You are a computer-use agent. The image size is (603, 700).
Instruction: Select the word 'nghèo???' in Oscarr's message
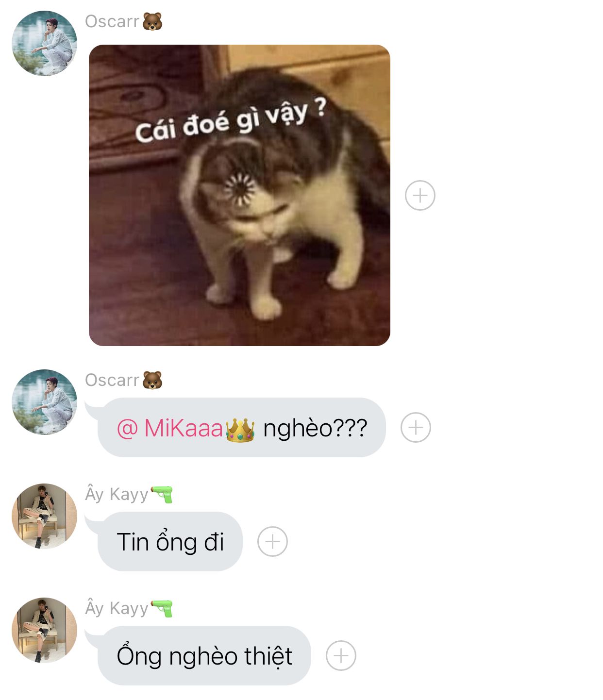pos(315,429)
